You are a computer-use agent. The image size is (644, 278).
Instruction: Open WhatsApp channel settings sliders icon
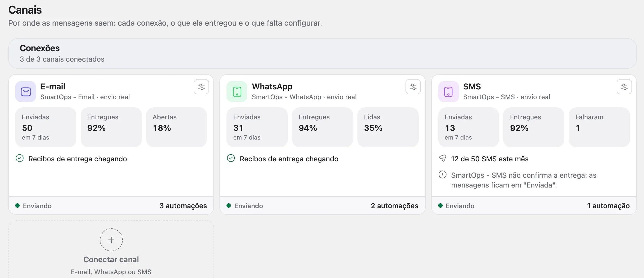coord(413,87)
